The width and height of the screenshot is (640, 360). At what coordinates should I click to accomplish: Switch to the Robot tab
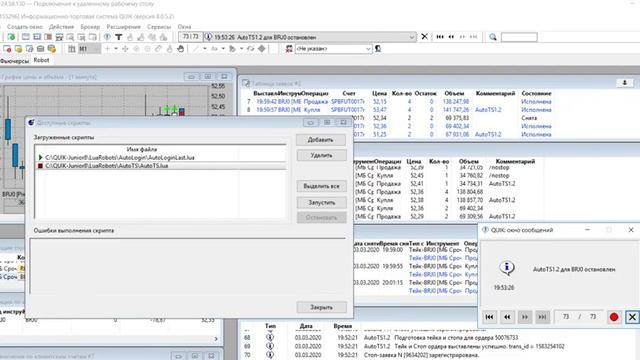(41, 60)
